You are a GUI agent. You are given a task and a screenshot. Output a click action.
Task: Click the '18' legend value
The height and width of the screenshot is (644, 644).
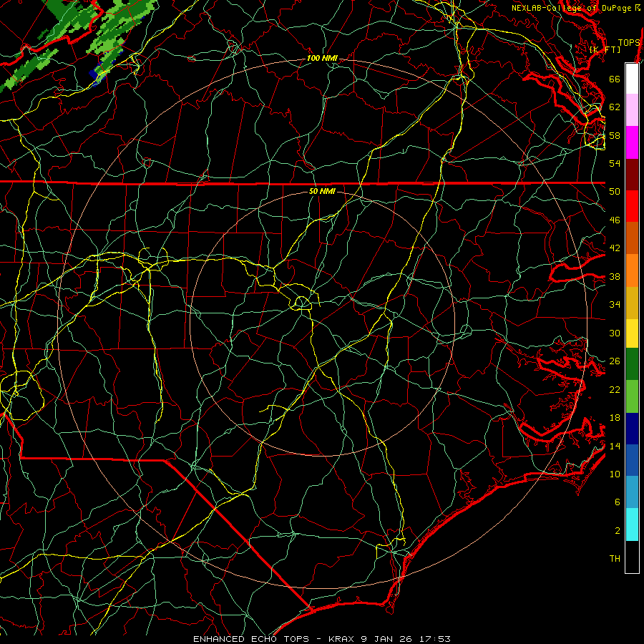[x=615, y=418]
